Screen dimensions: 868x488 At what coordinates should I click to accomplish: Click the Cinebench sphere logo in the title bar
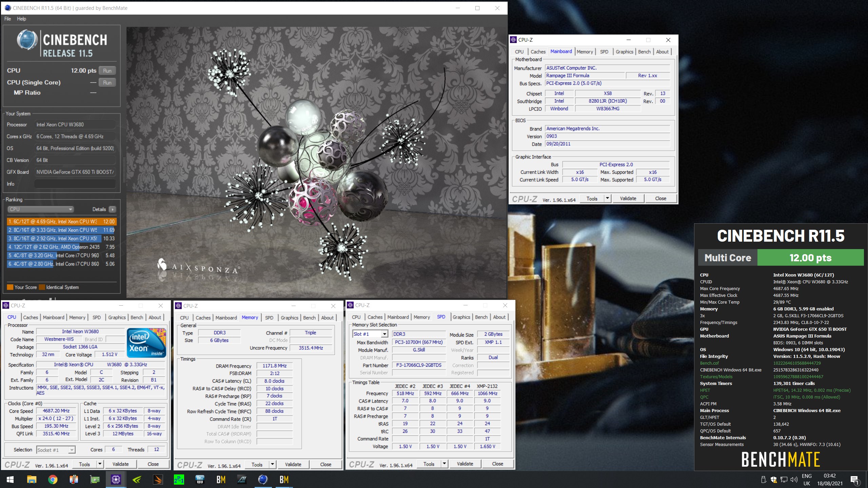pyautogui.click(x=7, y=8)
